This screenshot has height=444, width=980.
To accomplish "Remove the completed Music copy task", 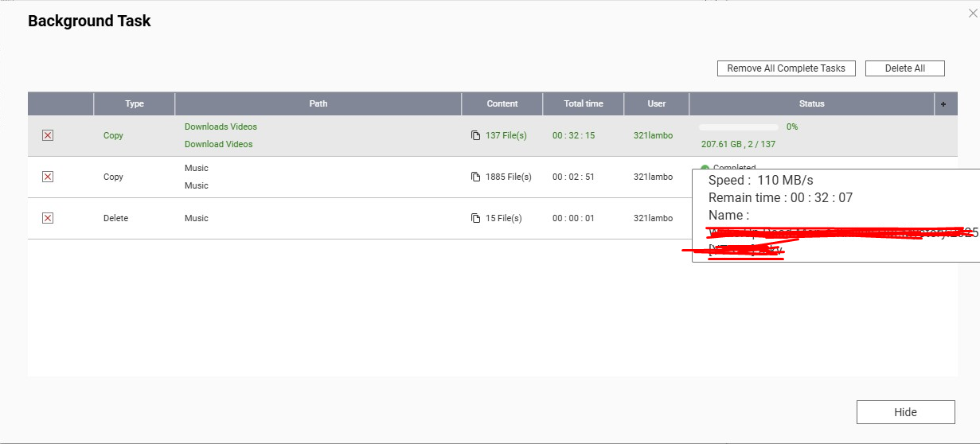I will pyautogui.click(x=48, y=177).
